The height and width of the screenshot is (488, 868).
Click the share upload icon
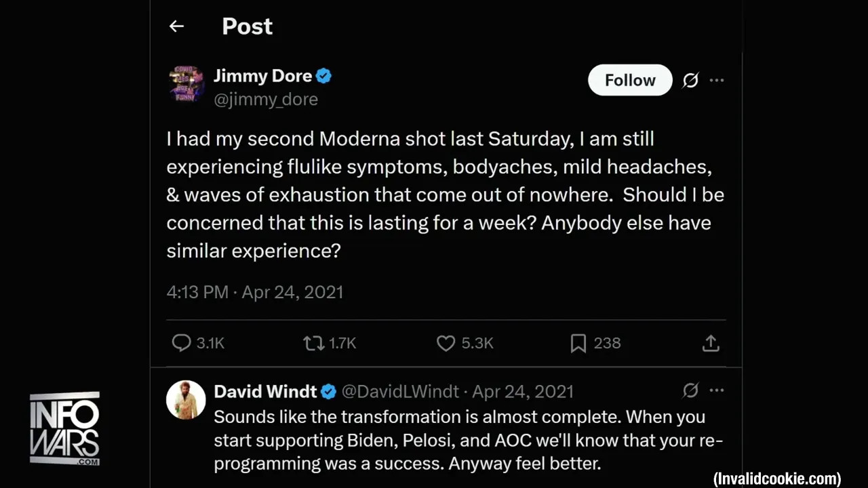pos(710,343)
